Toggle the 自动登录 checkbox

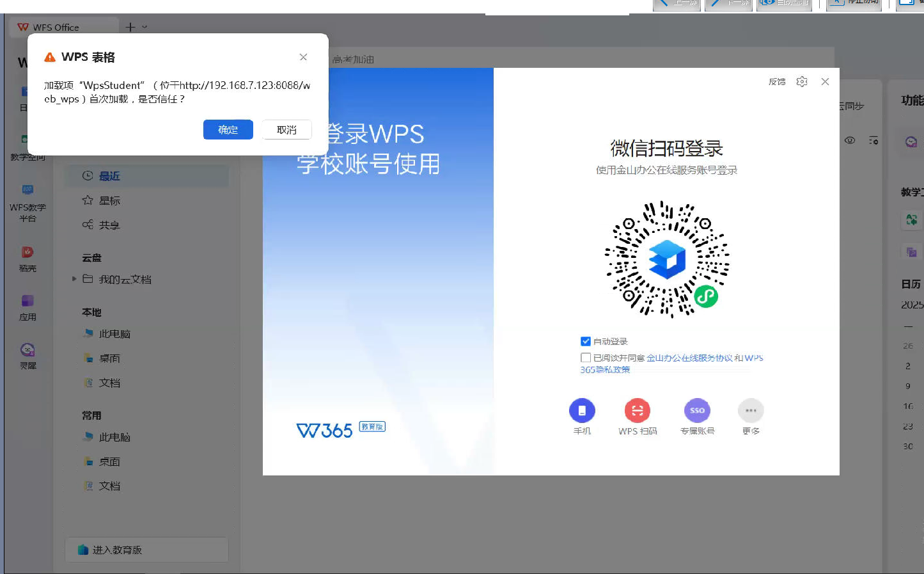[x=585, y=341]
